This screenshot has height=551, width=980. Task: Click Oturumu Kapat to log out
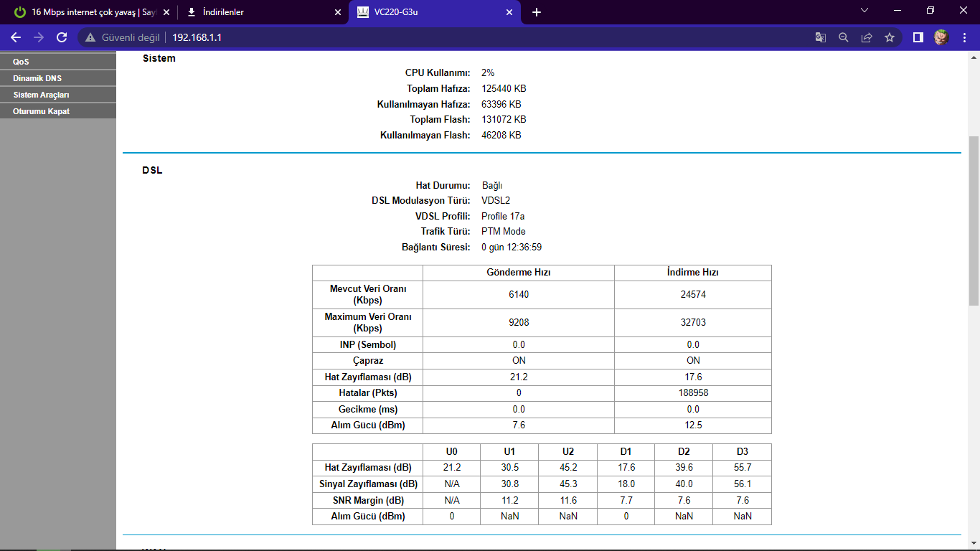tap(58, 111)
